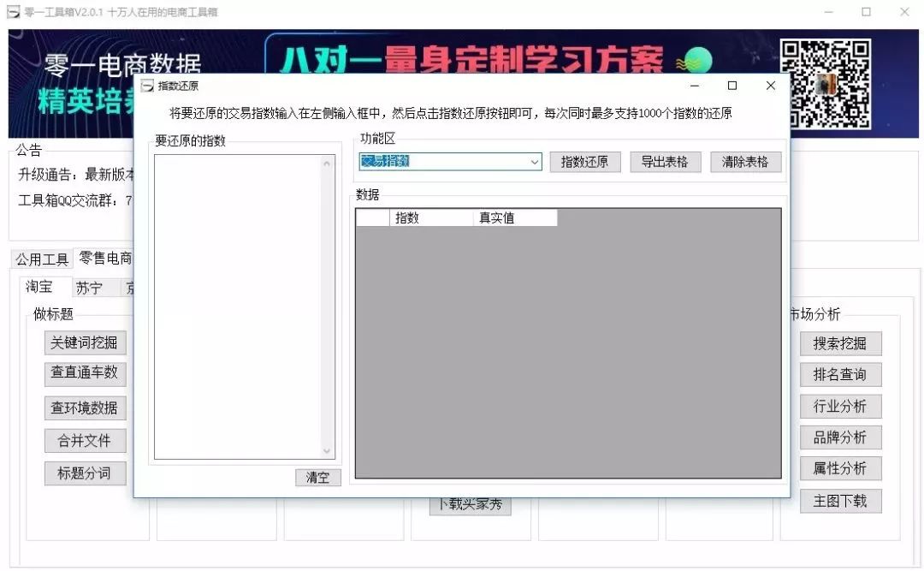
Task: Open the 主图下载 main image downloader
Action: 840,501
